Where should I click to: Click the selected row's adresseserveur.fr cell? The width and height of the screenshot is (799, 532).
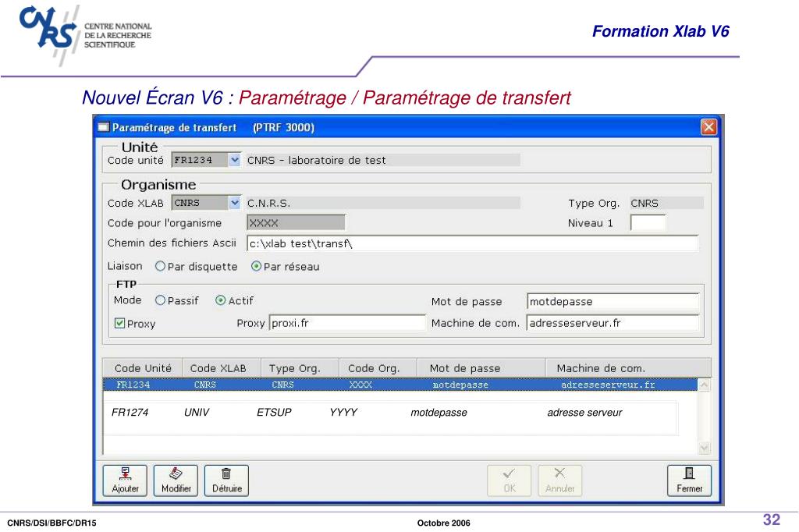click(x=608, y=385)
